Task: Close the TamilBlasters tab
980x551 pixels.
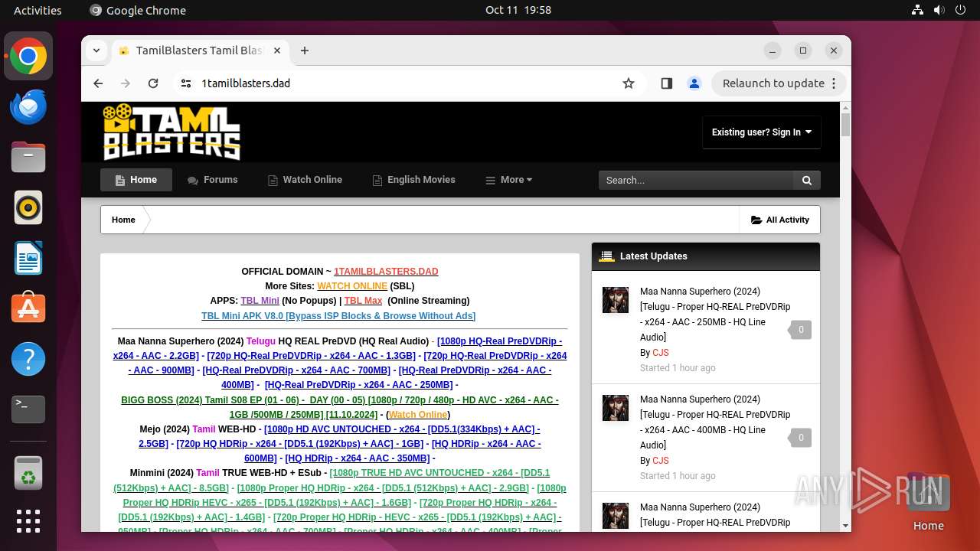Action: (277, 51)
